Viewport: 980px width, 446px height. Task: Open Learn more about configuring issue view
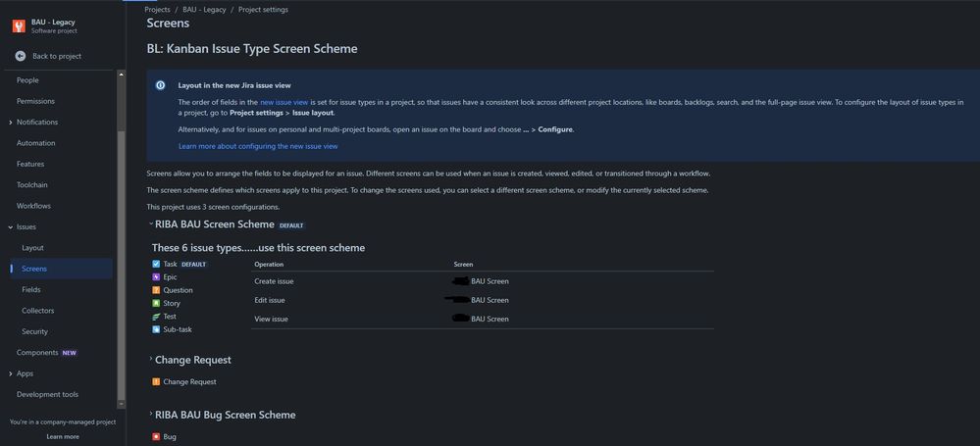[258, 146]
